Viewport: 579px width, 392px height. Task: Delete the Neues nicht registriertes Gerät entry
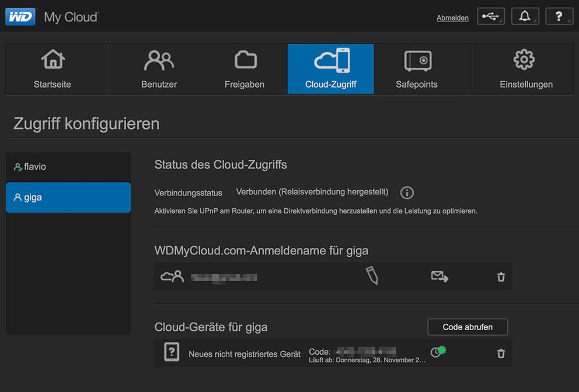pos(501,353)
